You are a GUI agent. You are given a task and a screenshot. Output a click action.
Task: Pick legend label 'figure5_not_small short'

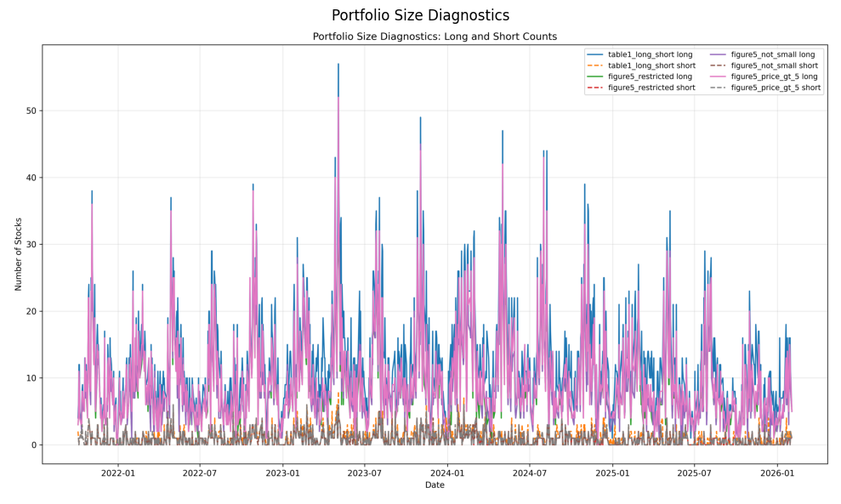coord(775,65)
